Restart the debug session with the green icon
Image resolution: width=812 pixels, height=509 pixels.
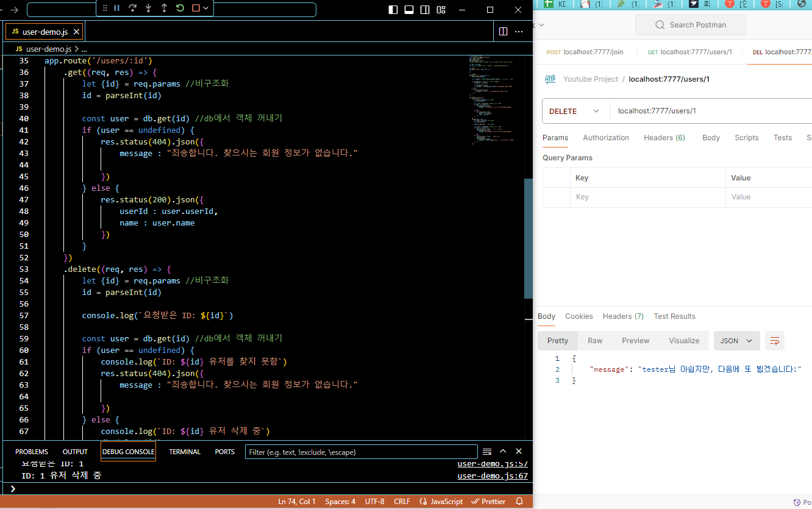(180, 8)
